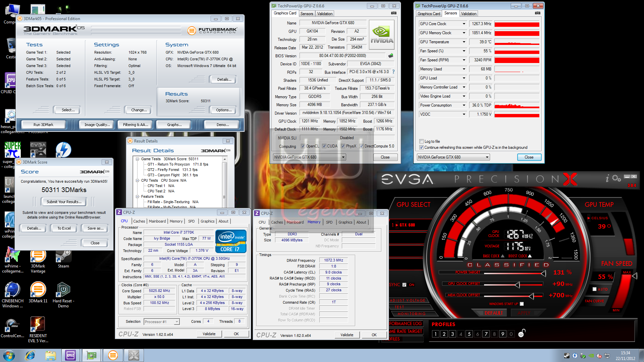Click Submit Your Results button
The width and height of the screenshot is (644, 362).
click(x=64, y=202)
